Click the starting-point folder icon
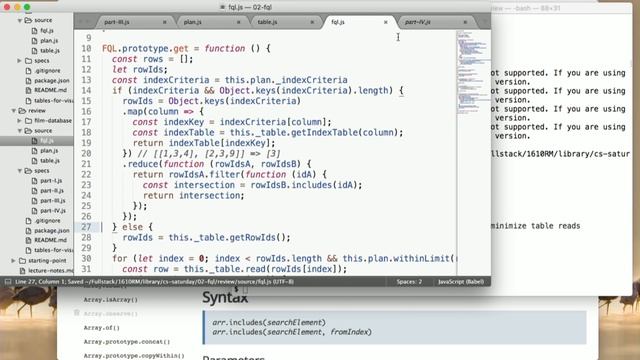Screen dimensions: 640x360 [x=22, y=260]
